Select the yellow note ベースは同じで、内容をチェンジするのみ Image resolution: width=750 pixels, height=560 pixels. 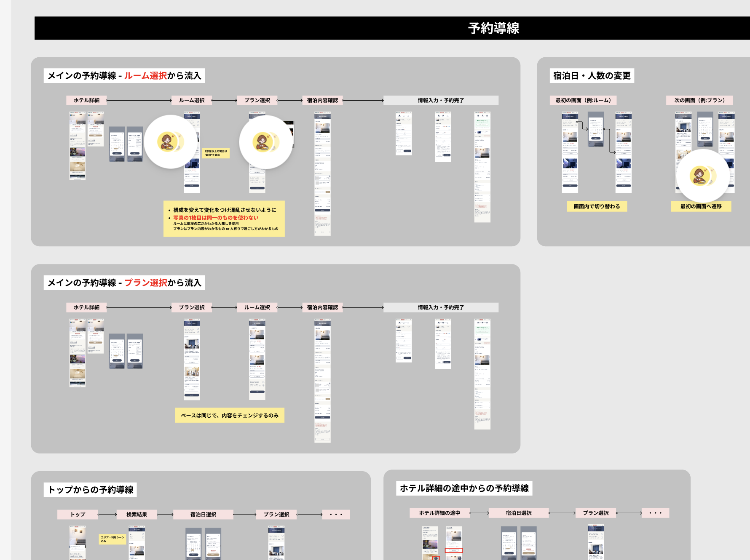tap(230, 415)
